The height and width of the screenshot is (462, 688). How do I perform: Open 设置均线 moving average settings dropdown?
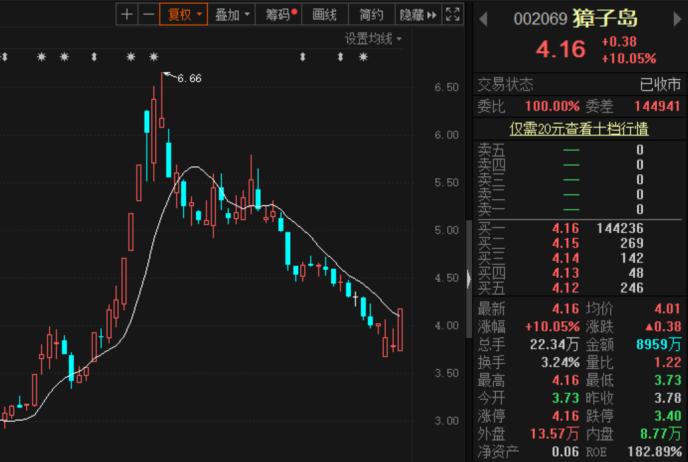tap(373, 39)
